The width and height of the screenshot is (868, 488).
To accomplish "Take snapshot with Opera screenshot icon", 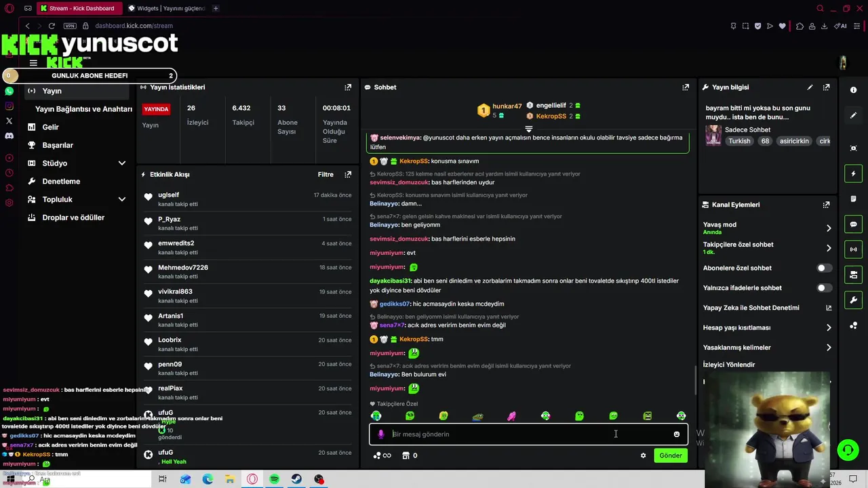I will [745, 26].
